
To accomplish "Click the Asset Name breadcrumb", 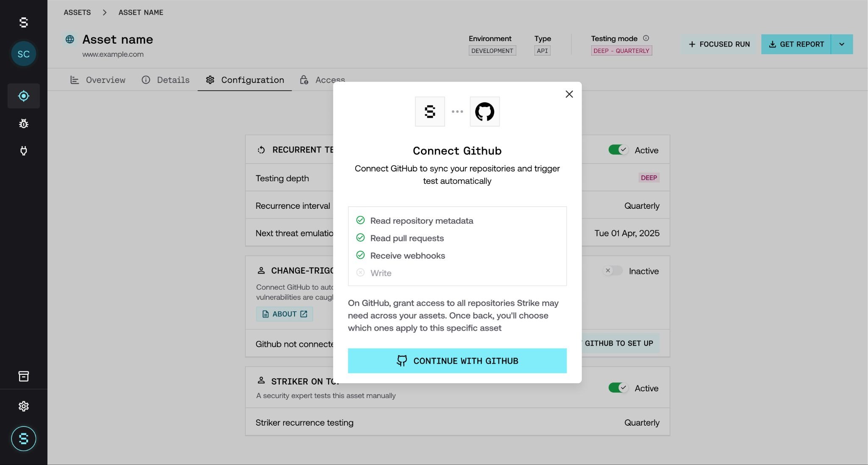I will (141, 13).
